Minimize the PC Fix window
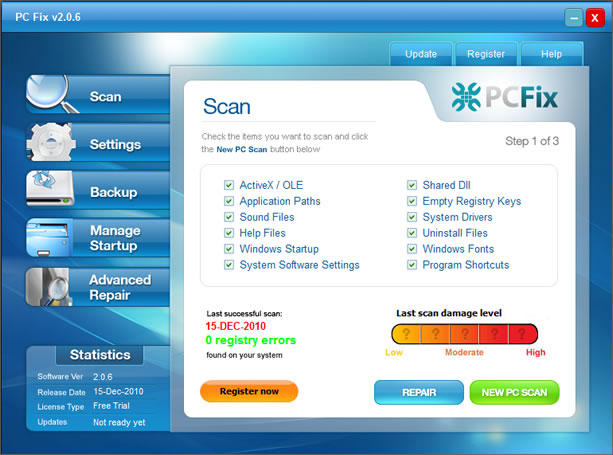 click(x=574, y=18)
